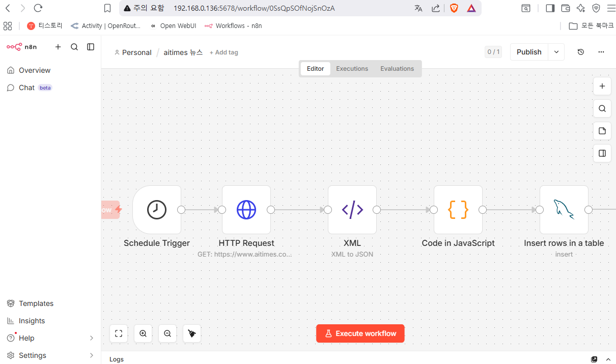Open the Code in JavaScript node
The width and height of the screenshot is (616, 364).
(458, 210)
